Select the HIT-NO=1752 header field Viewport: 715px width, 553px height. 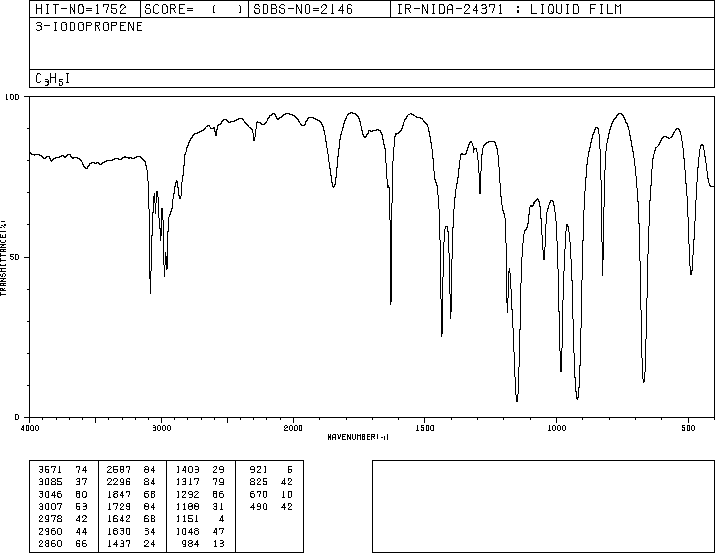pyautogui.click(x=81, y=9)
